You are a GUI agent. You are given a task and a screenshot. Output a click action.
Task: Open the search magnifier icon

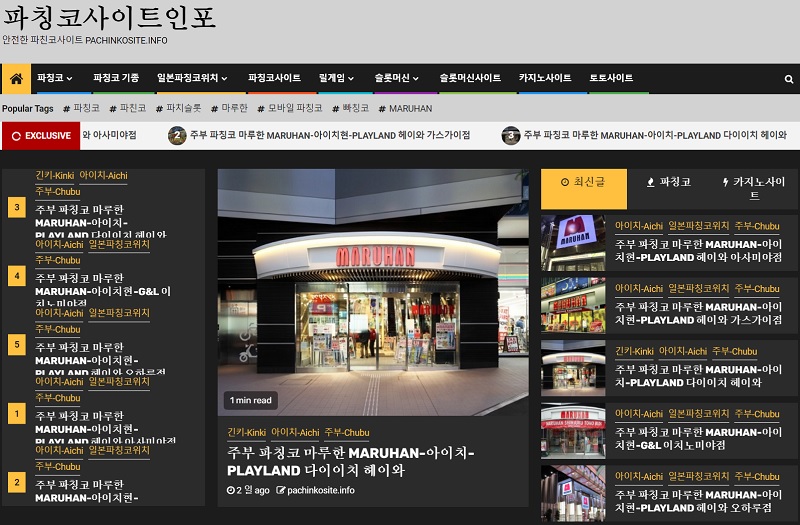click(x=789, y=79)
